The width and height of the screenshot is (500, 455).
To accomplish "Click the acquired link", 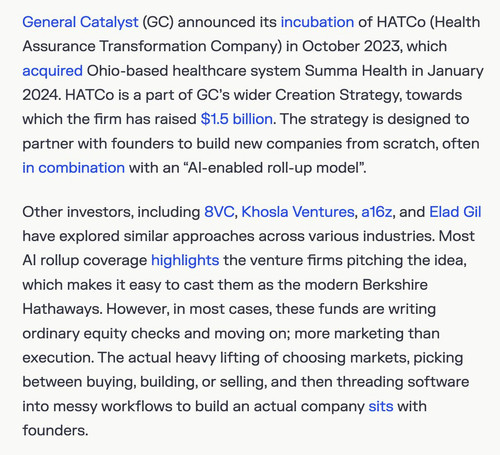I will coord(52,71).
